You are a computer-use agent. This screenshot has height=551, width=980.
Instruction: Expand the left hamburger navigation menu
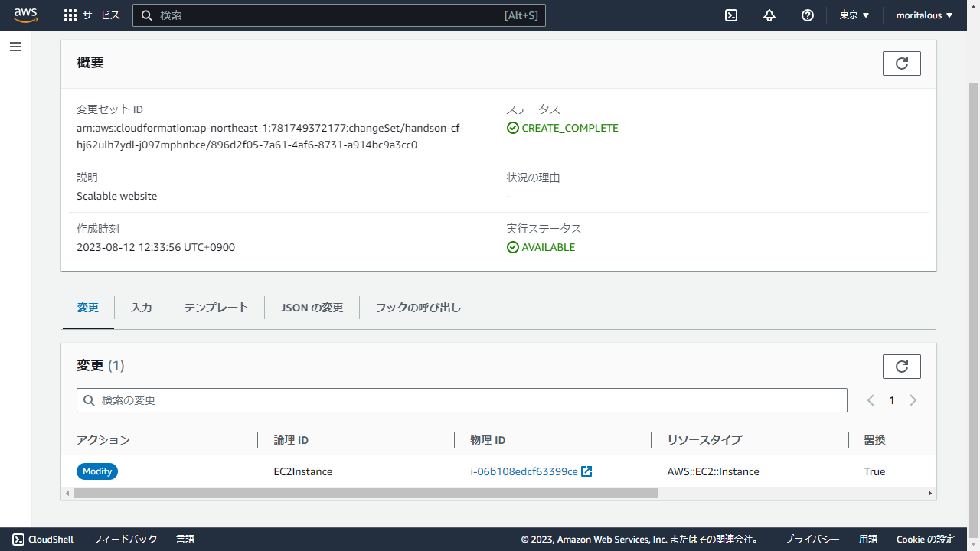click(x=15, y=47)
